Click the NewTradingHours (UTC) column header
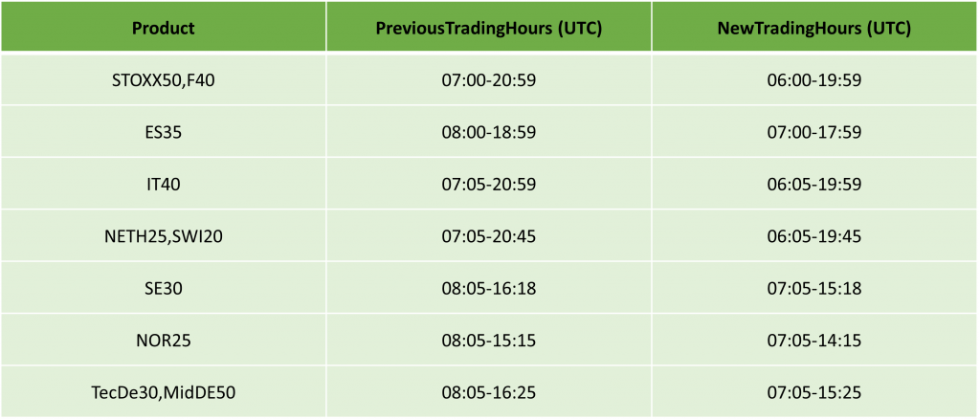This screenshot has height=419, width=980. click(x=815, y=26)
